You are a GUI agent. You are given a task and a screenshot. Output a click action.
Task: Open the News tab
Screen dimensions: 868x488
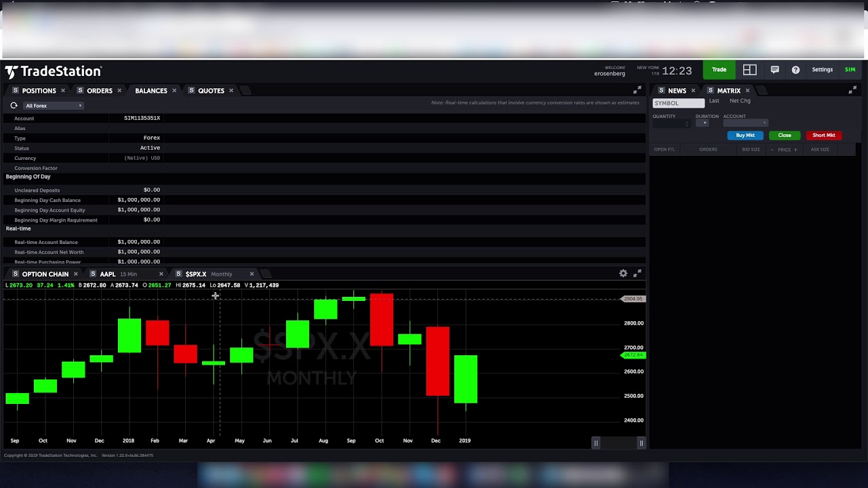pos(677,90)
